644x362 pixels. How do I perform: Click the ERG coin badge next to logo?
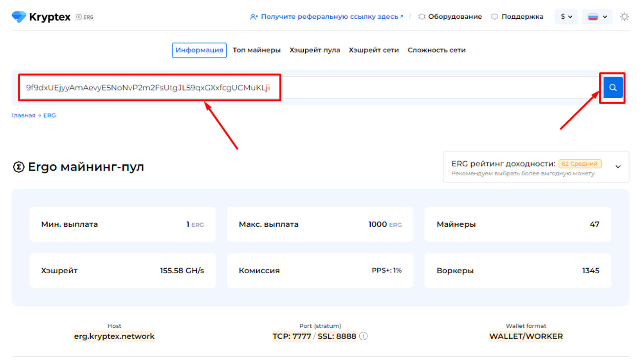click(85, 17)
